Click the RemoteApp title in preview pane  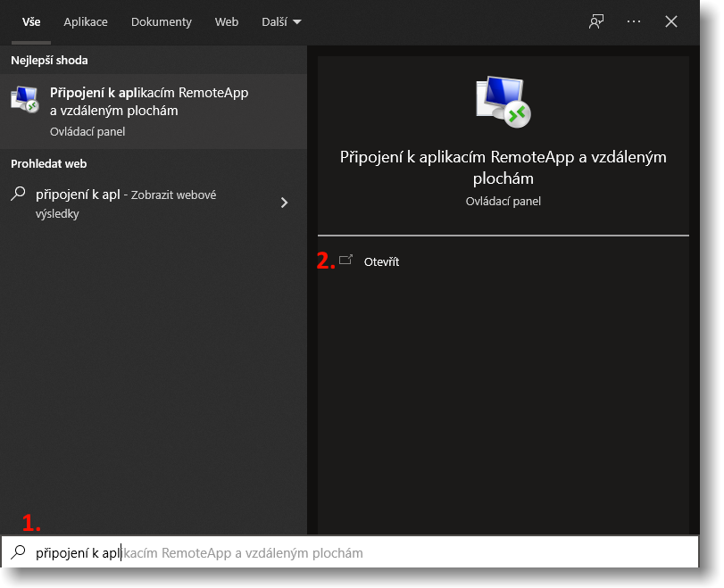coord(503,167)
